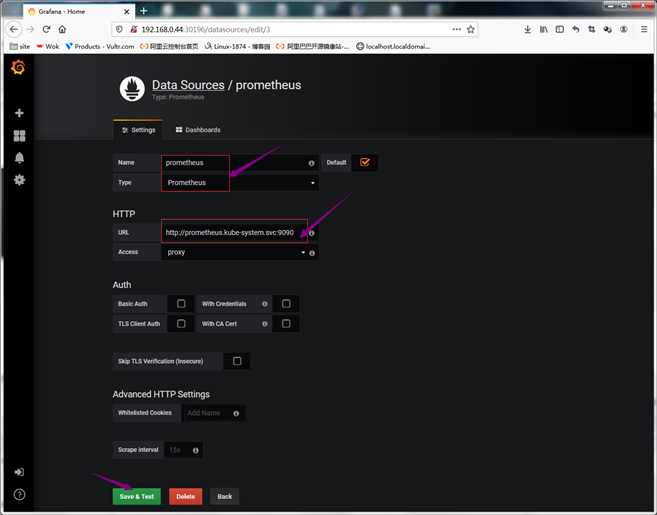Click the Prometheus flame logo icon
This screenshot has width=657, height=515.
point(132,89)
